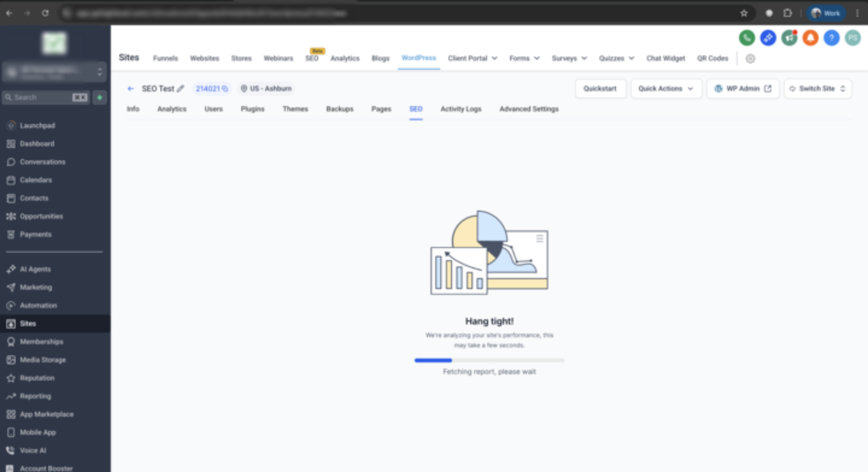Image resolution: width=868 pixels, height=472 pixels.
Task: Expand the Forms dropdown menu
Action: click(524, 59)
